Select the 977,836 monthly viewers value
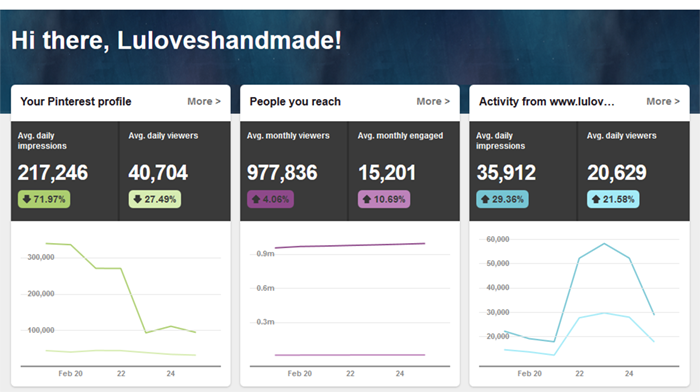Image resolution: width=700 pixels, height=392 pixels. (x=282, y=173)
